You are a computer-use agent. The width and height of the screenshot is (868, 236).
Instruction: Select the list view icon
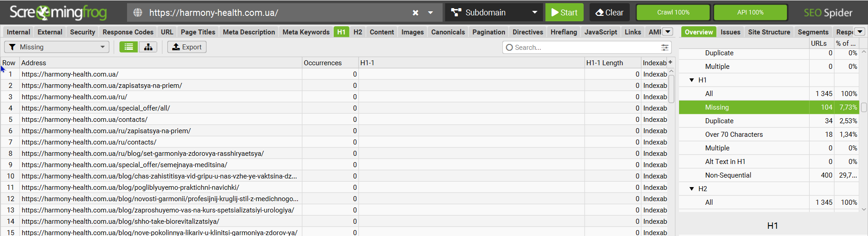[x=129, y=47]
